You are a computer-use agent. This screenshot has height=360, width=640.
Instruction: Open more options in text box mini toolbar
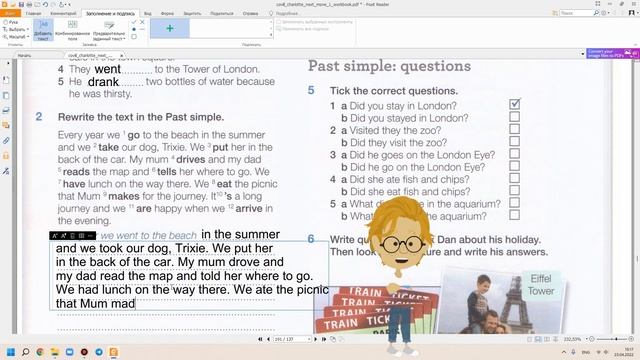click(x=90, y=236)
